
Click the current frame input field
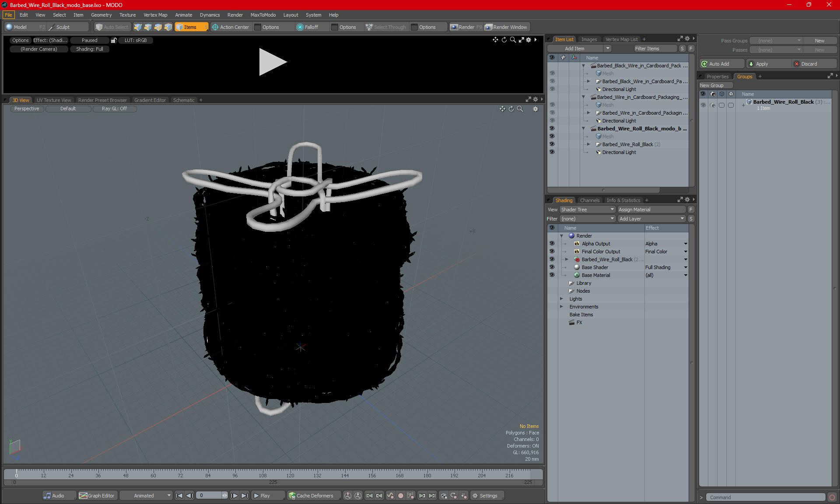coord(211,496)
